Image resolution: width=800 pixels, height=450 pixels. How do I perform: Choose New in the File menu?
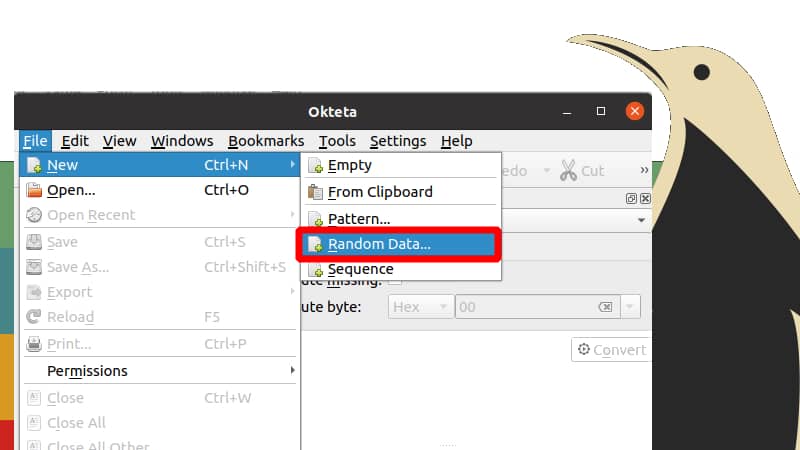(x=160, y=165)
